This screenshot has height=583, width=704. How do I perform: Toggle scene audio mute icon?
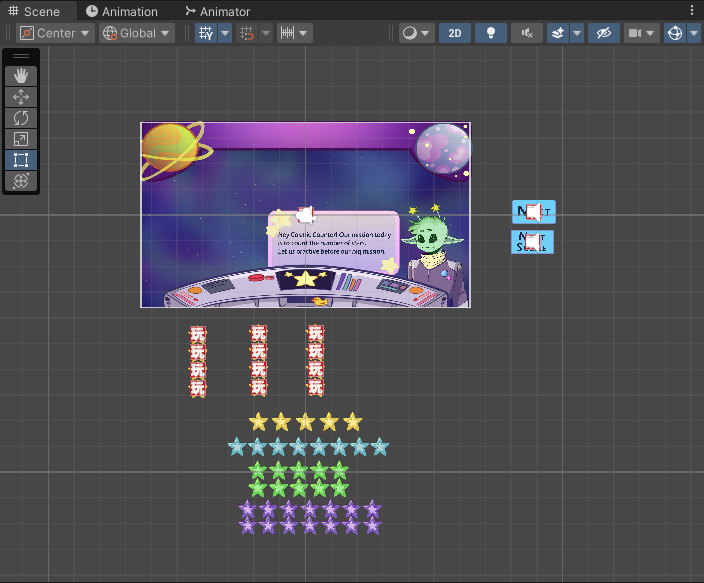(x=527, y=33)
